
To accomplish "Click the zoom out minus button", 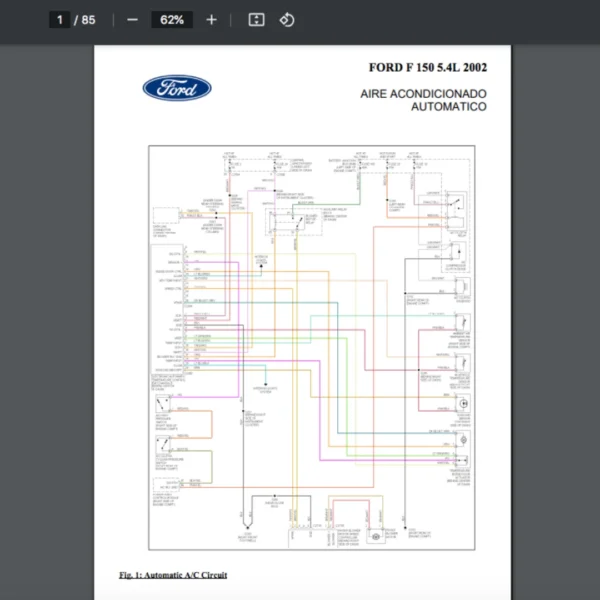I will point(132,20).
